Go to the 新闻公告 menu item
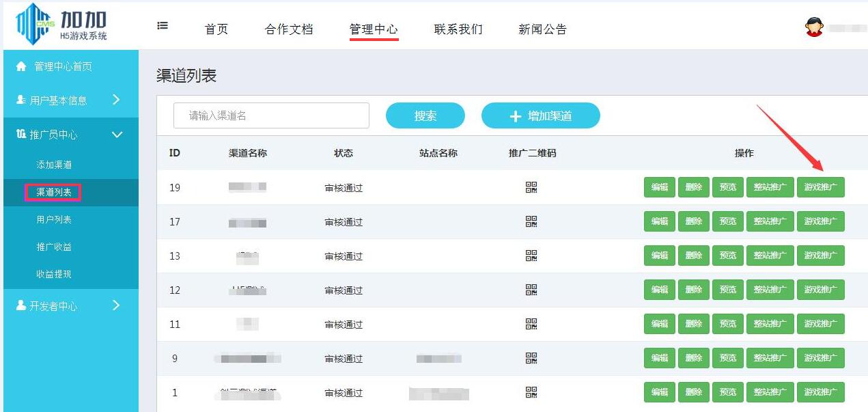 coord(542,29)
